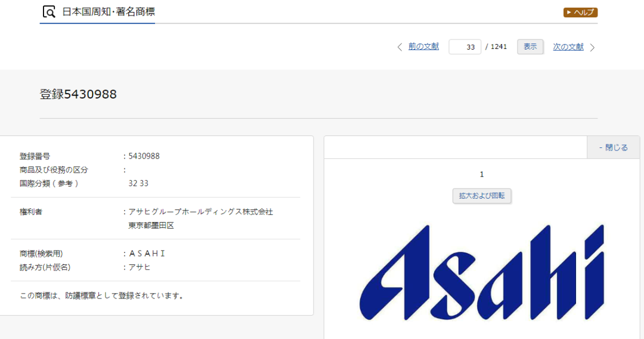Collapse the image panel with 閉じる
This screenshot has height=339, width=644.
click(613, 147)
